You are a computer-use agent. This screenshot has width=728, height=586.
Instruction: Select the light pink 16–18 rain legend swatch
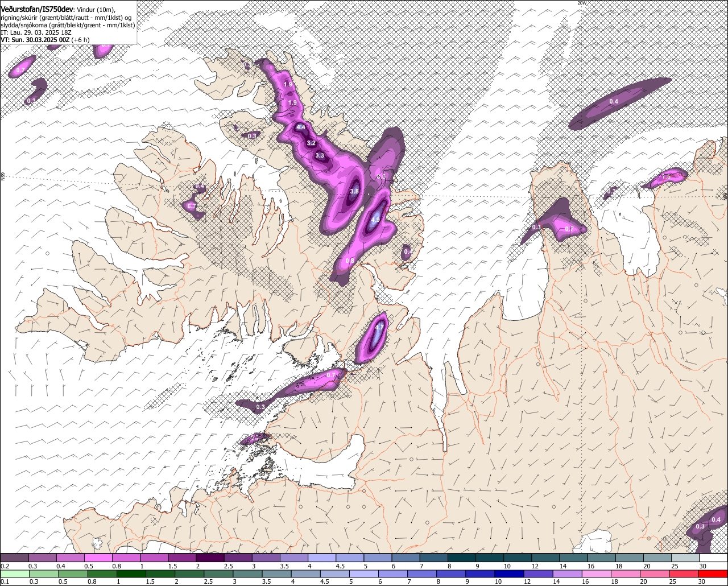tap(596, 573)
